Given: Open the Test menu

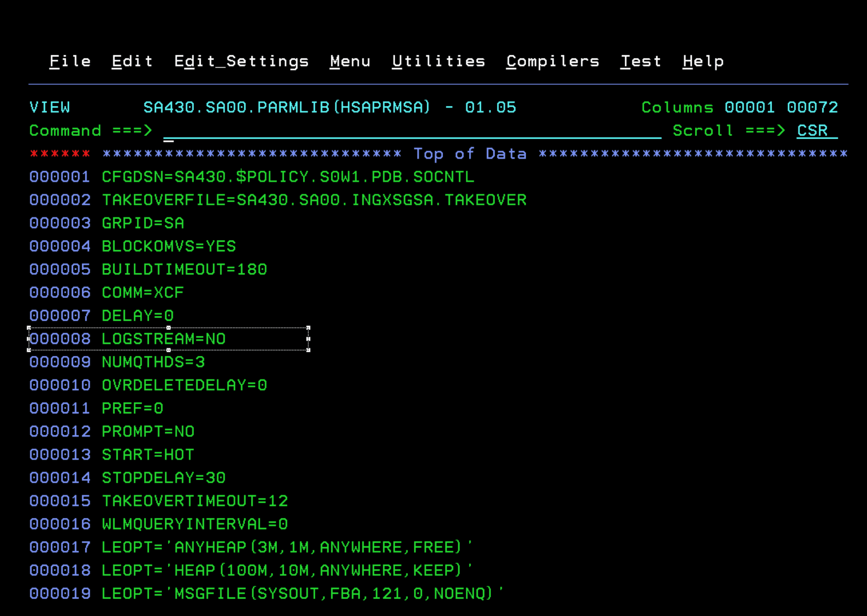Looking at the screenshot, I should point(641,61).
